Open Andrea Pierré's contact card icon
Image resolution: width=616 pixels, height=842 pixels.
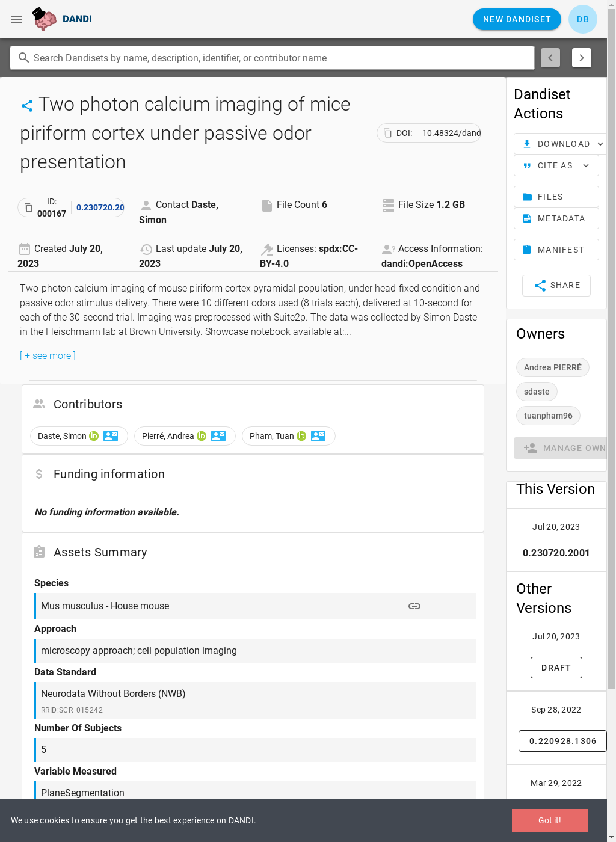[218, 436]
